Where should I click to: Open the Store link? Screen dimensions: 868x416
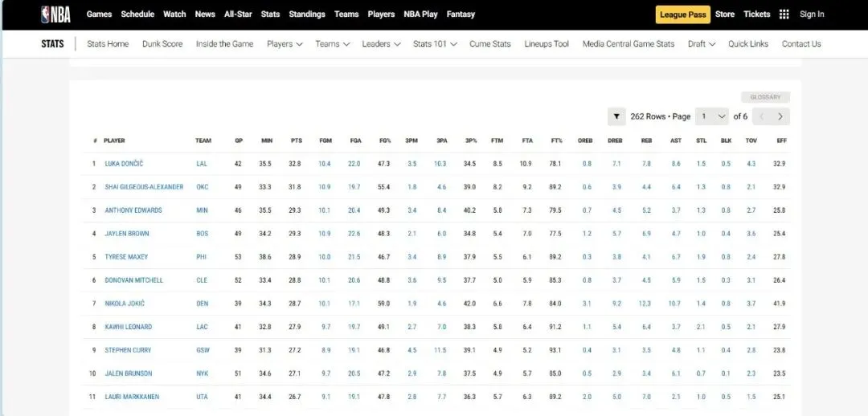point(725,14)
